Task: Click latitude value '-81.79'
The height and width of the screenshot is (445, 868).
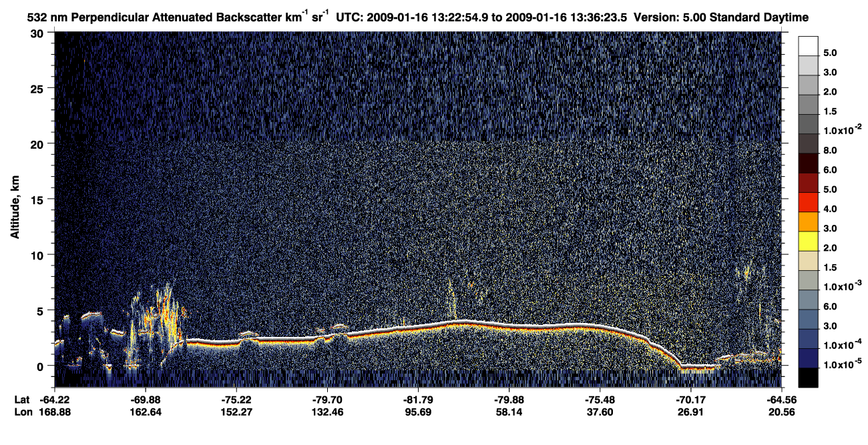Action: point(419,400)
